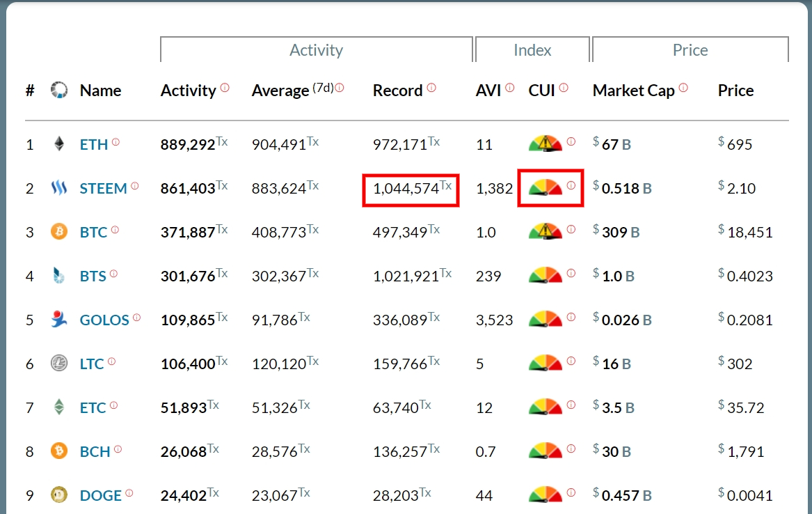
Task: Select the Activity group tab
Action: click(317, 49)
